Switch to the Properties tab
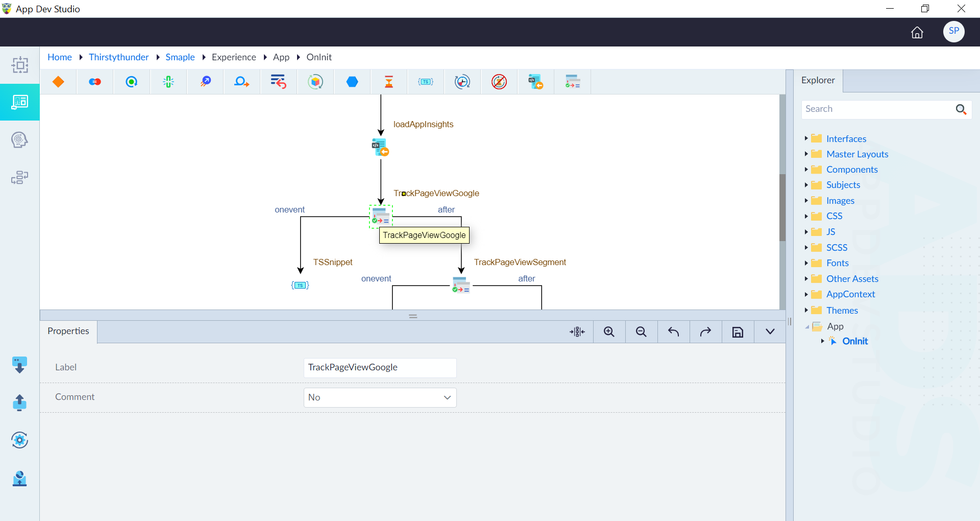The width and height of the screenshot is (980, 521). pyautogui.click(x=68, y=331)
